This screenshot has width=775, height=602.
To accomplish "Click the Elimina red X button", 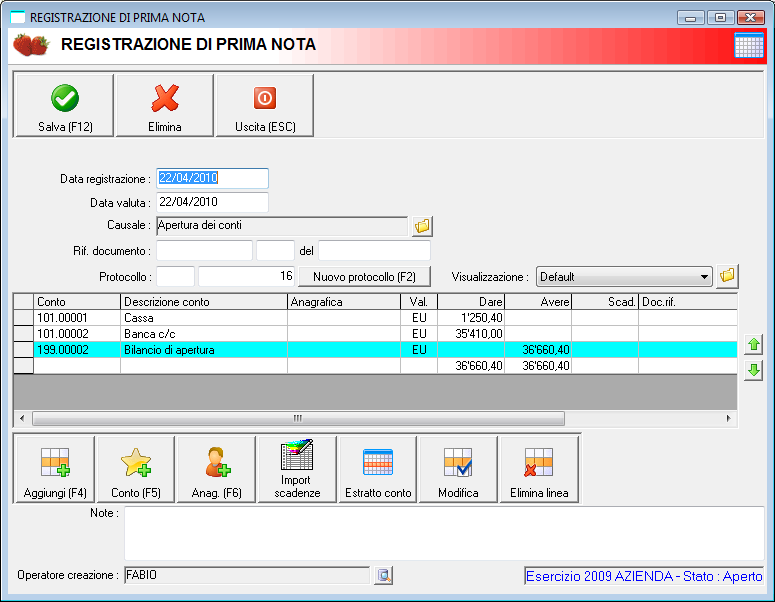I will coord(165,106).
